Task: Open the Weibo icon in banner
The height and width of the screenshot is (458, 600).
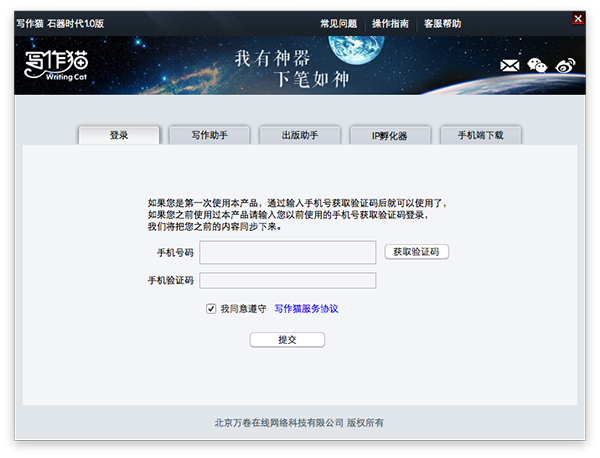Action: point(567,66)
